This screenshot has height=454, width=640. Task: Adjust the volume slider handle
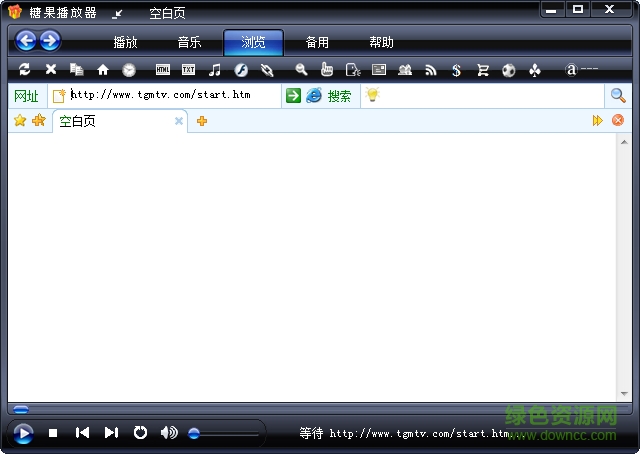coord(194,433)
